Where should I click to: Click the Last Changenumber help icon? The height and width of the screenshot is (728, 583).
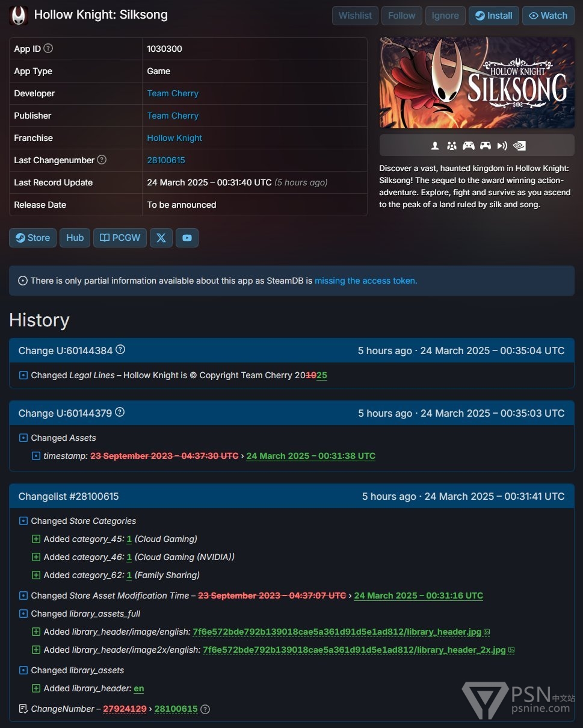tap(102, 160)
